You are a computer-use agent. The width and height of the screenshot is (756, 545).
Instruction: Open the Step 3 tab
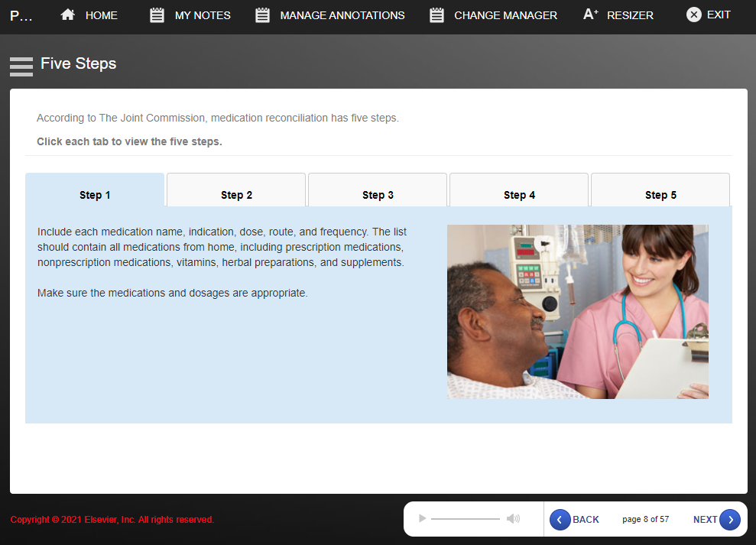[378, 195]
